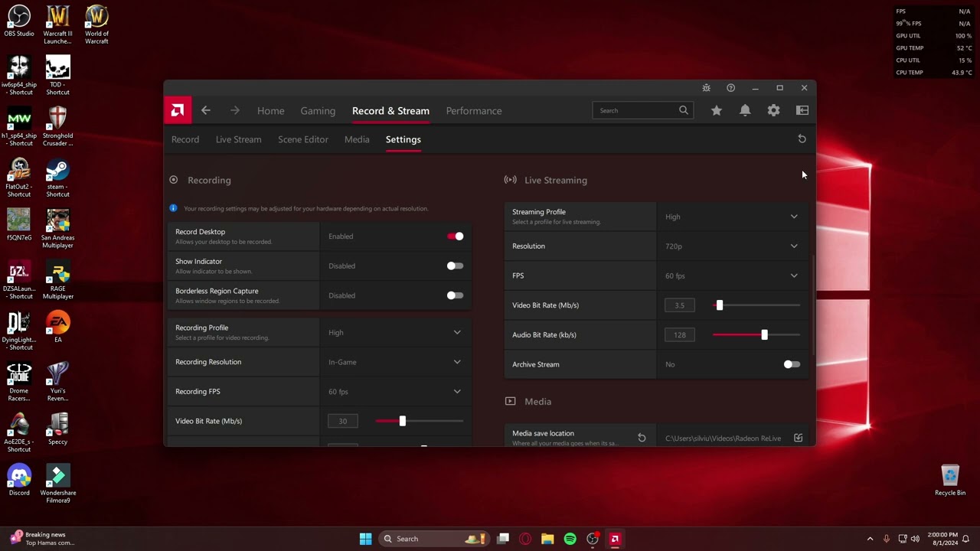Screen dimensions: 980x551
Task: Open the Media sub-tab
Action: [357, 139]
